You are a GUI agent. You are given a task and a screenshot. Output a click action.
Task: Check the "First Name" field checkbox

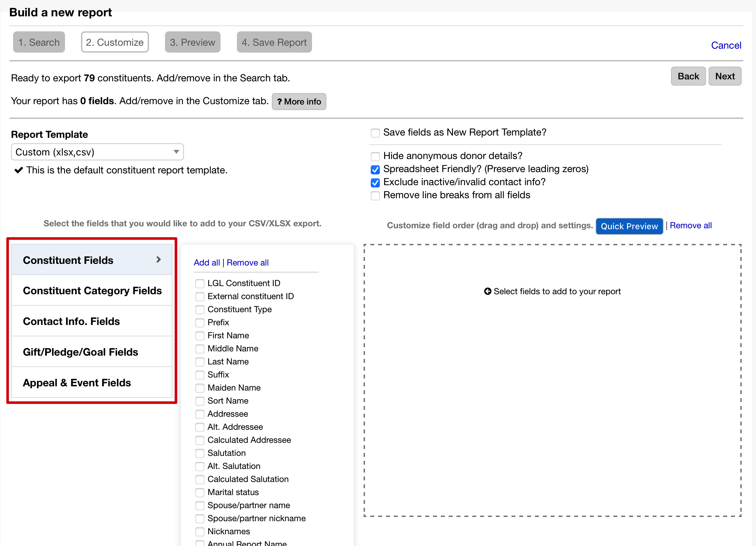(200, 336)
